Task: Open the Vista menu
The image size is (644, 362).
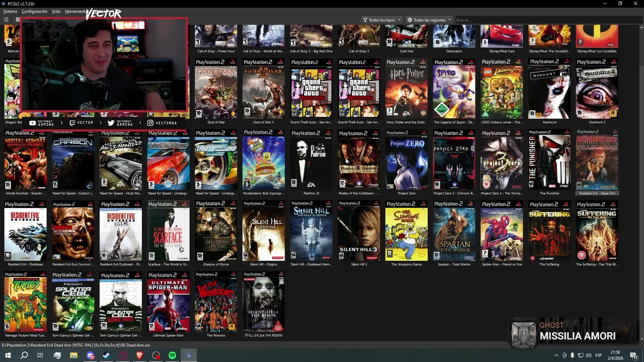Action: click(56, 11)
